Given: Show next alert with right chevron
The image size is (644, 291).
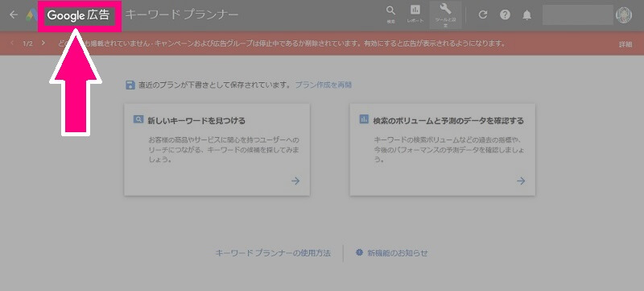Looking at the screenshot, I should [43, 43].
